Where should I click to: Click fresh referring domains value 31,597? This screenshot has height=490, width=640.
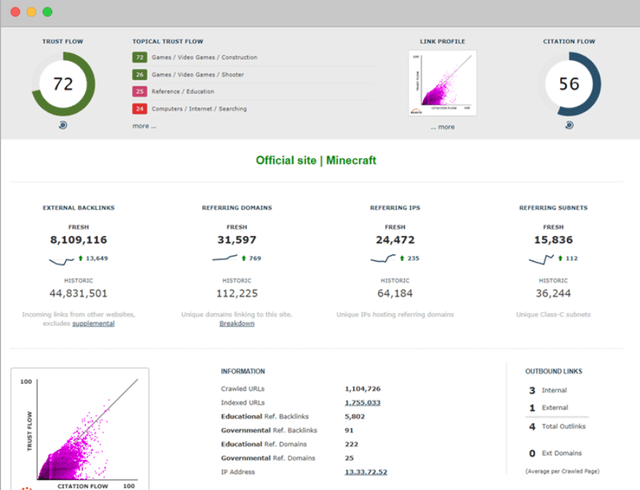[x=237, y=240]
